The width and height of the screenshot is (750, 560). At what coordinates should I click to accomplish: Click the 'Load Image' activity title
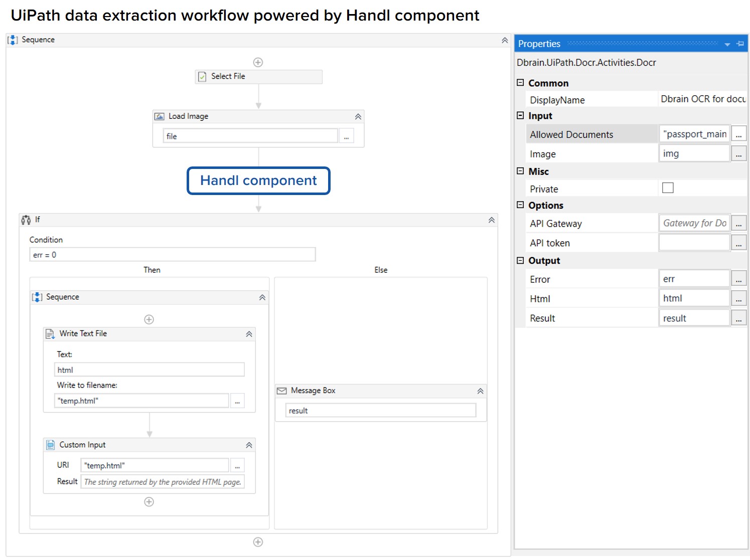(x=188, y=116)
